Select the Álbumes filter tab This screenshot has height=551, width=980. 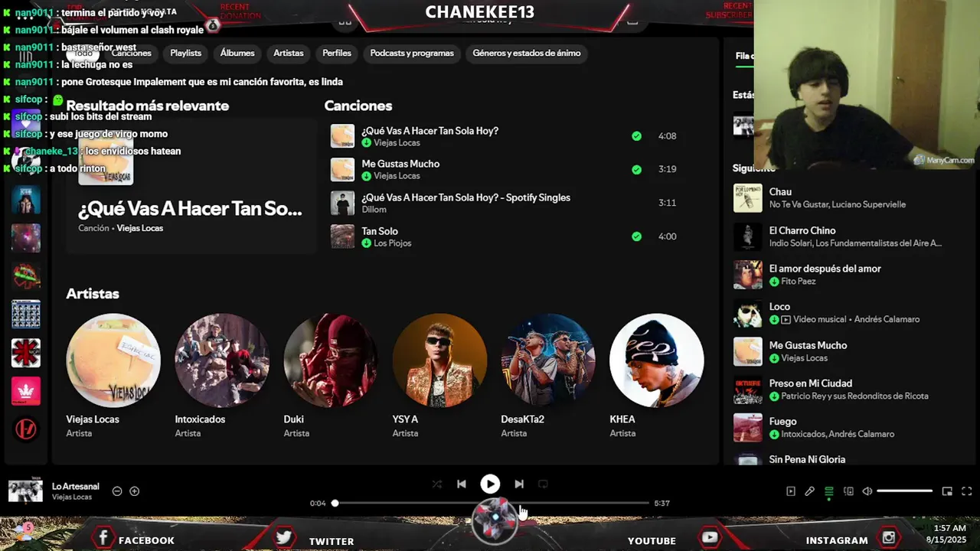pyautogui.click(x=237, y=53)
